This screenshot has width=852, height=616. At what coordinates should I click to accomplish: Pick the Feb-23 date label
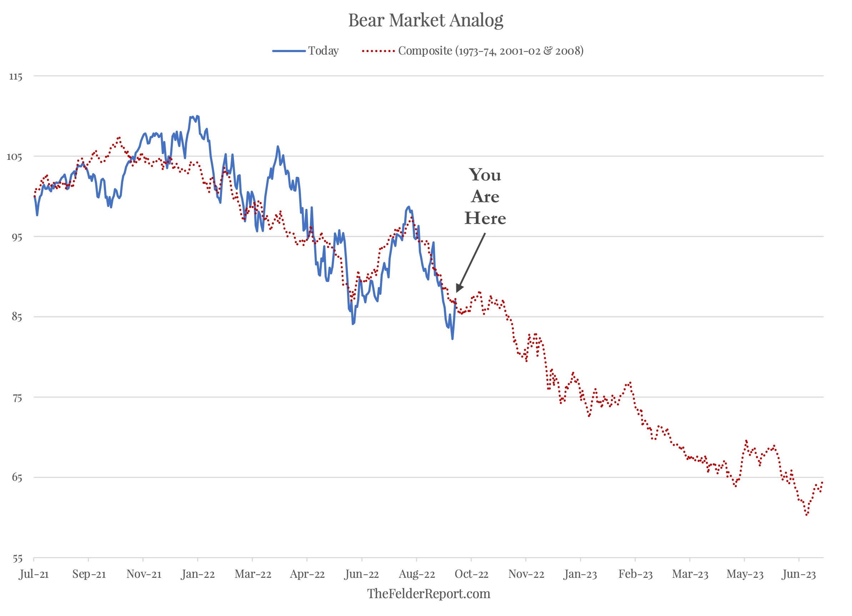click(x=635, y=574)
